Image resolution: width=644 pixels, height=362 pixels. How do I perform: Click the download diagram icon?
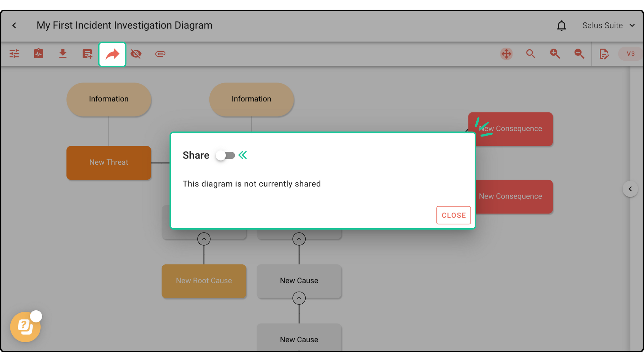(x=63, y=54)
